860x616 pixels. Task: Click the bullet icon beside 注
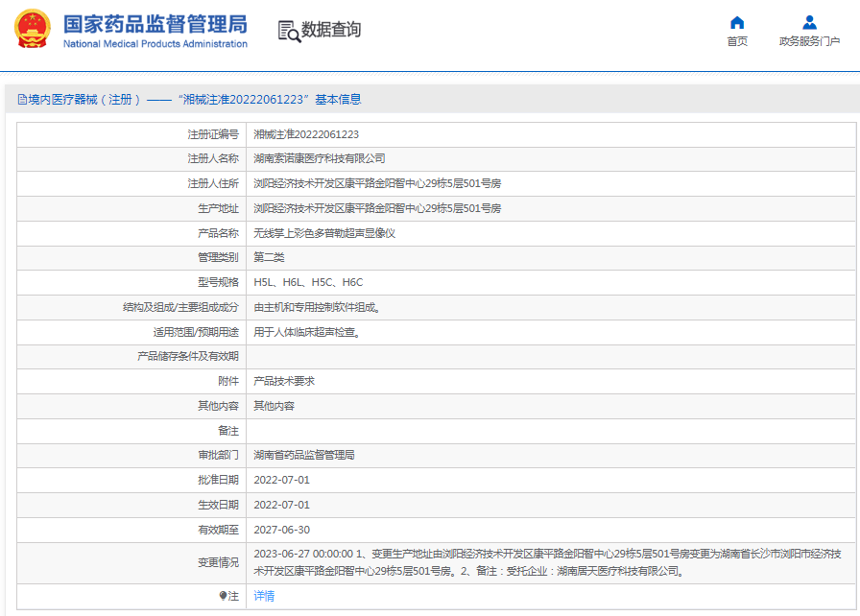[223, 596]
